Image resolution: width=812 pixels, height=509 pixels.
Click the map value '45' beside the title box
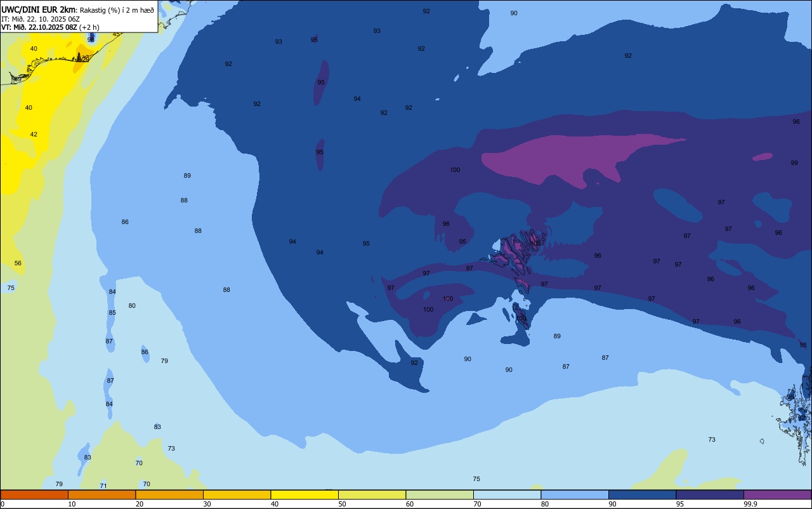point(116,34)
